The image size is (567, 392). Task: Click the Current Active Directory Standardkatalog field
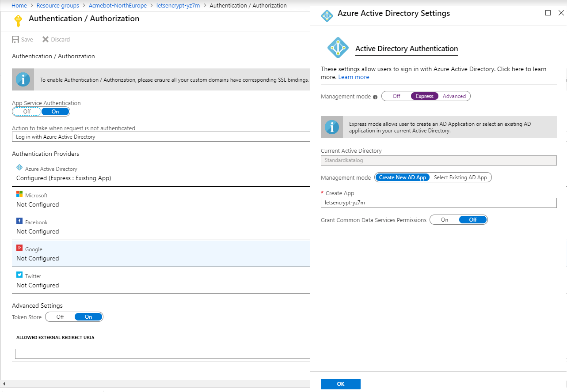coord(439,160)
